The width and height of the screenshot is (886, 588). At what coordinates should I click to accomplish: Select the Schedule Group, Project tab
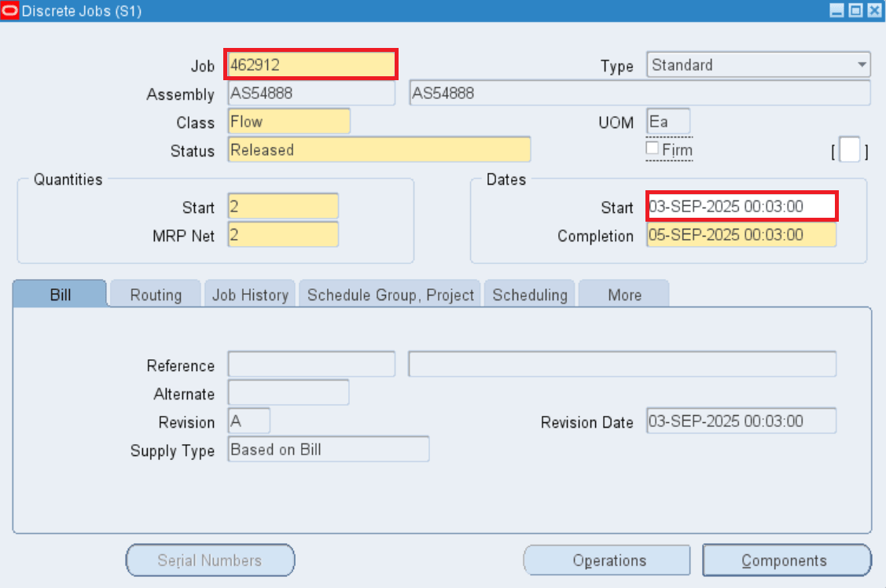[x=389, y=294]
